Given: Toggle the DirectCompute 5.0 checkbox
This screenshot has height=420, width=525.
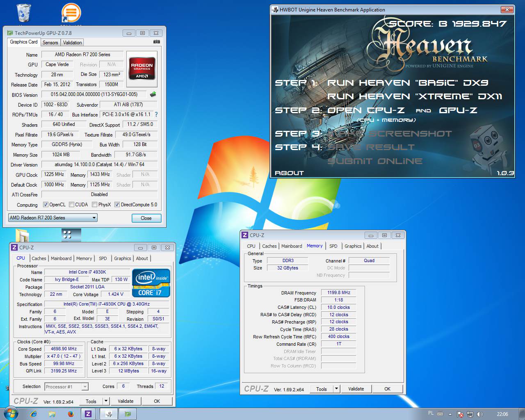Looking at the screenshot, I should pyautogui.click(x=117, y=205).
